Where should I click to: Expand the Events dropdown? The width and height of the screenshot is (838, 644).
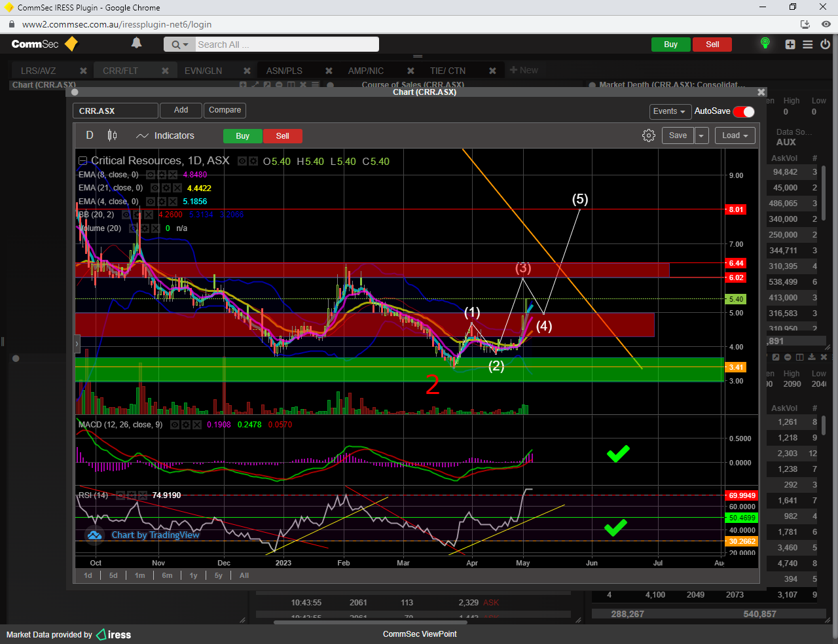click(x=669, y=111)
